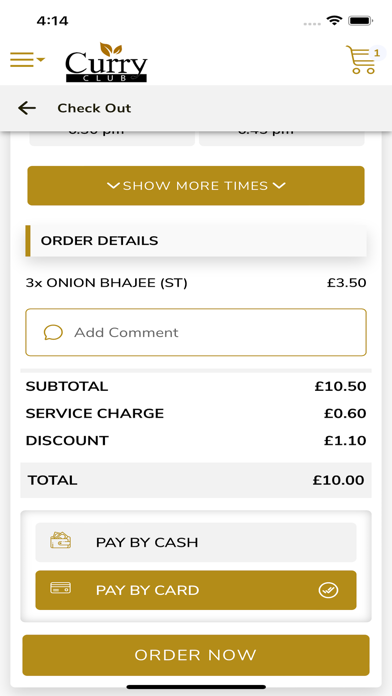Click the Add Comment field
Viewport: 392px width, 696px height.
point(196,332)
